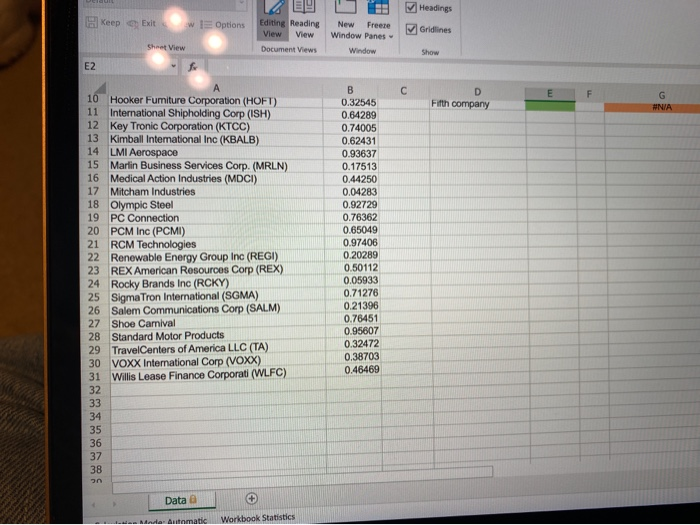Select cell Rocky Brands Inc (RCKY)
Viewport: 700px width, 525px height.
[218, 283]
